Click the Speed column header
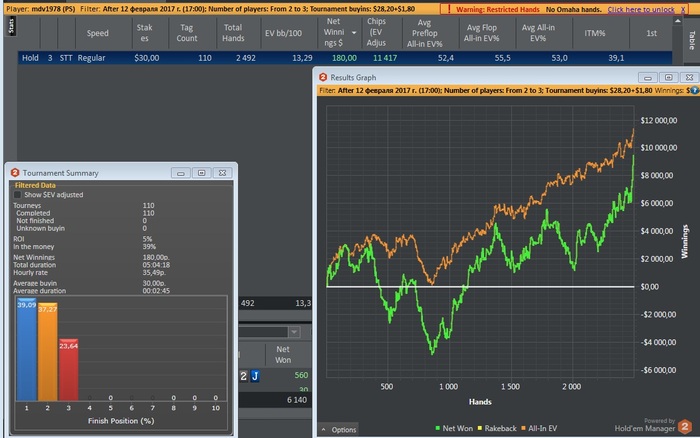This screenshot has height=438, width=700. 98,33
